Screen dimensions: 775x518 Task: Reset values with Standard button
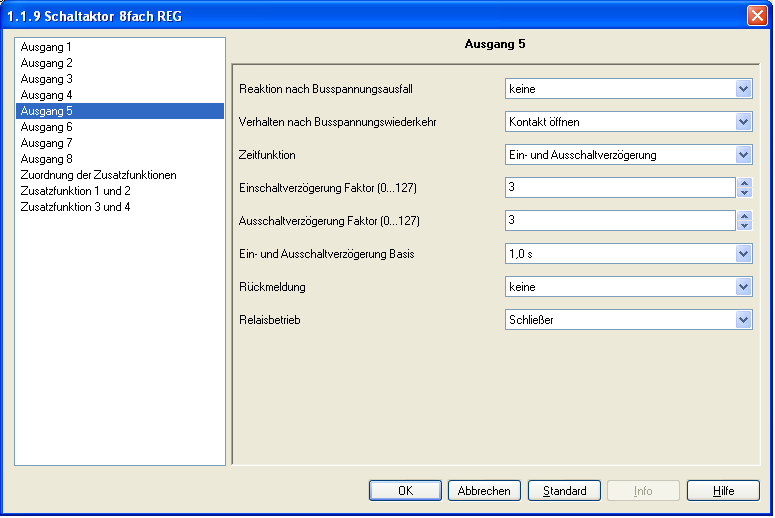click(564, 491)
